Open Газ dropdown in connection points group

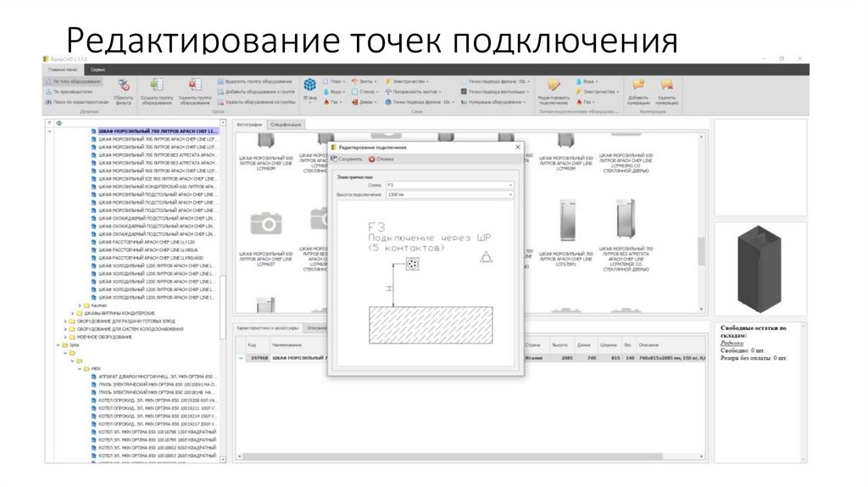[585, 102]
